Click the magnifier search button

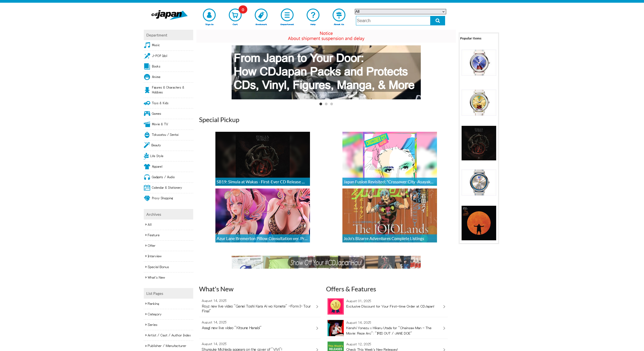[438, 21]
